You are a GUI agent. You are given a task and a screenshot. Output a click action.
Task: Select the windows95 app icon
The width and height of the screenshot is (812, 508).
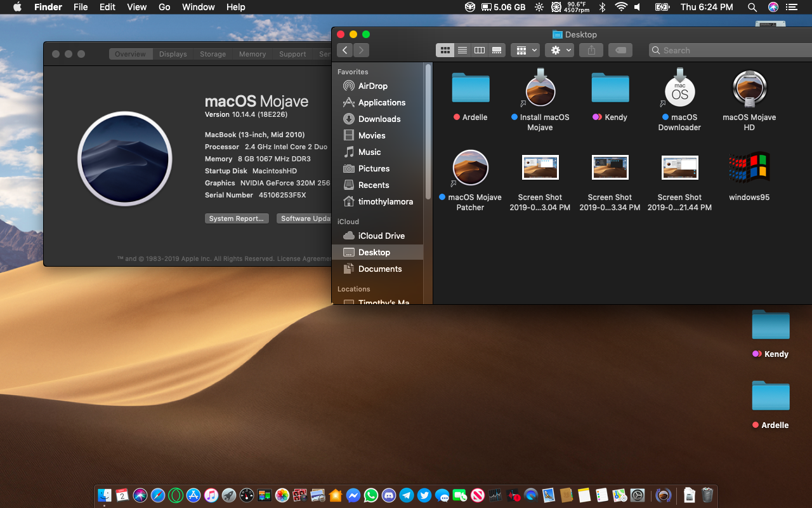click(749, 168)
